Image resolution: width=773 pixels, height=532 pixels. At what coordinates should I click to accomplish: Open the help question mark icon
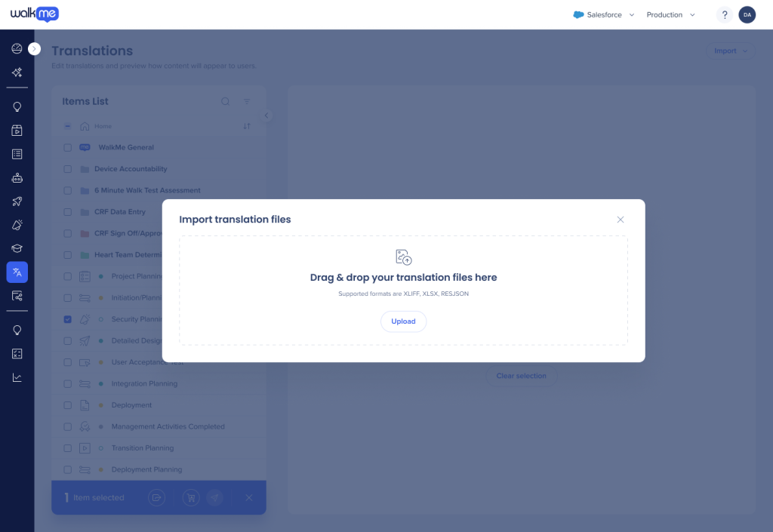tap(724, 15)
